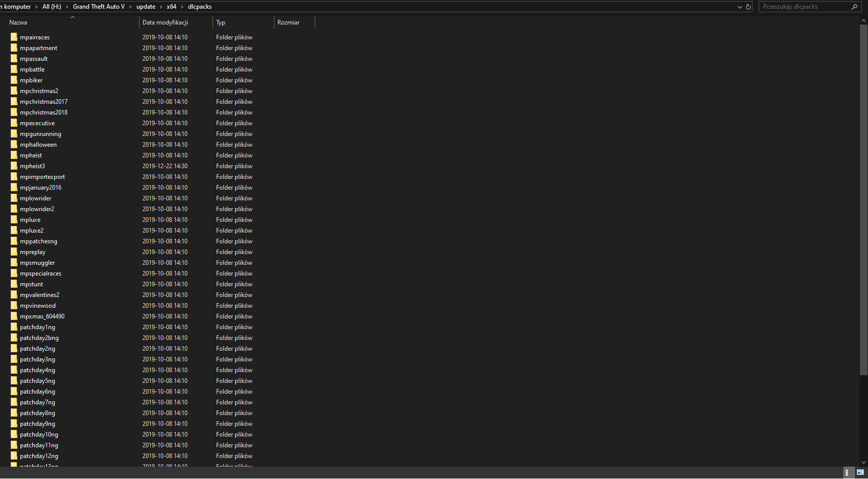Image resolution: width=868 pixels, height=479 pixels.
Task: Click the 2019-12-22 14:30 date cell
Action: point(165,166)
